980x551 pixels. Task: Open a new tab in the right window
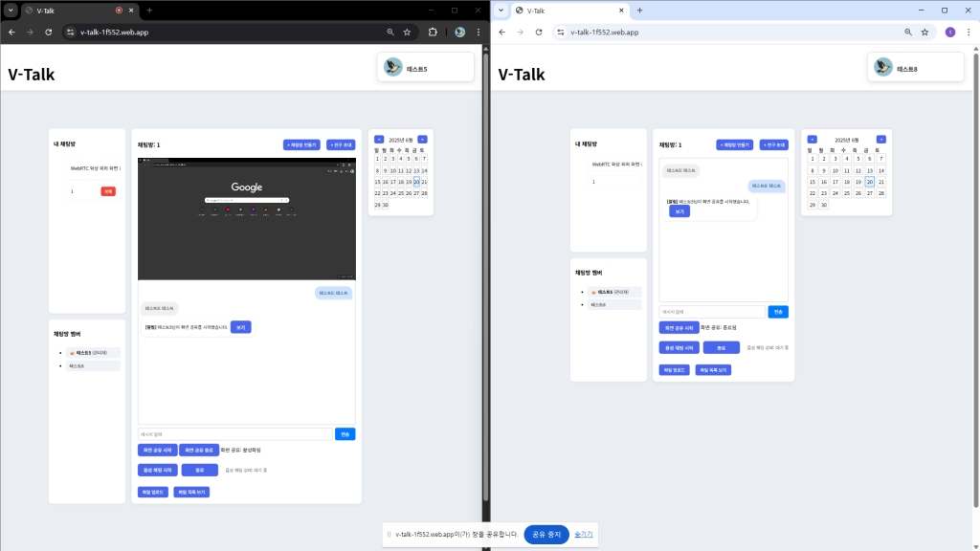[639, 10]
